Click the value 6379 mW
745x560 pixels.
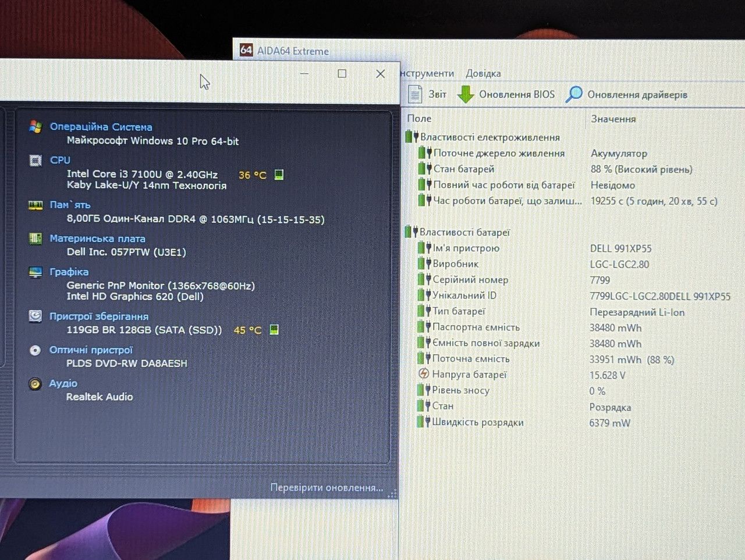click(x=609, y=423)
